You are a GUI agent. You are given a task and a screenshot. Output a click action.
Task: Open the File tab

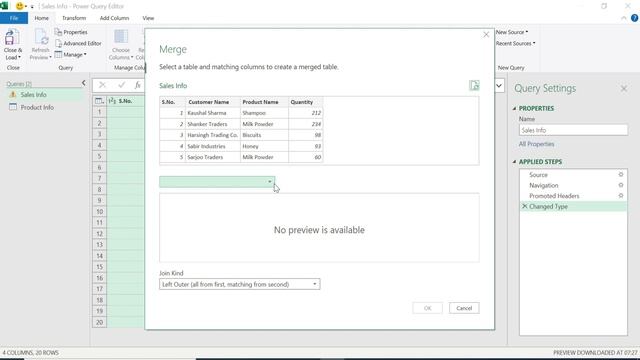click(x=14, y=18)
